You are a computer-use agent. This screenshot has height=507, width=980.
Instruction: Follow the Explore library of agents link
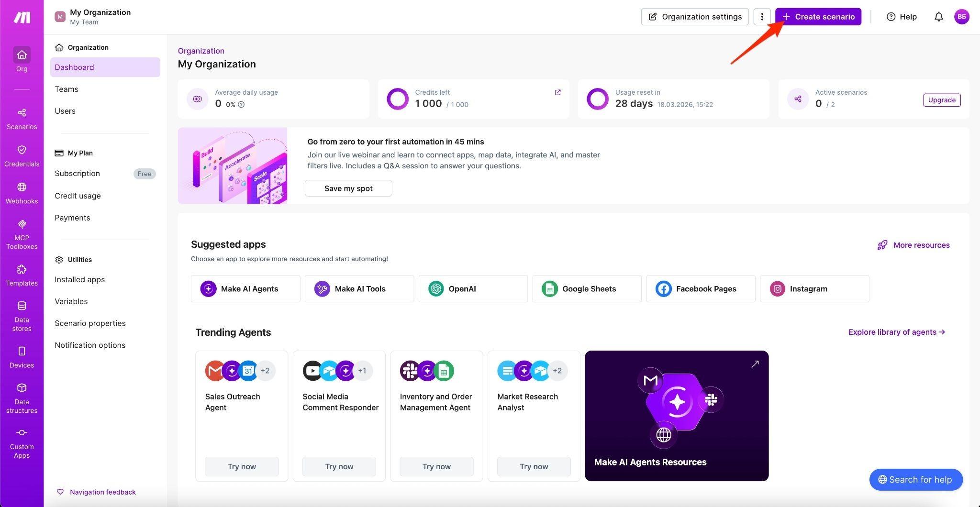click(896, 332)
